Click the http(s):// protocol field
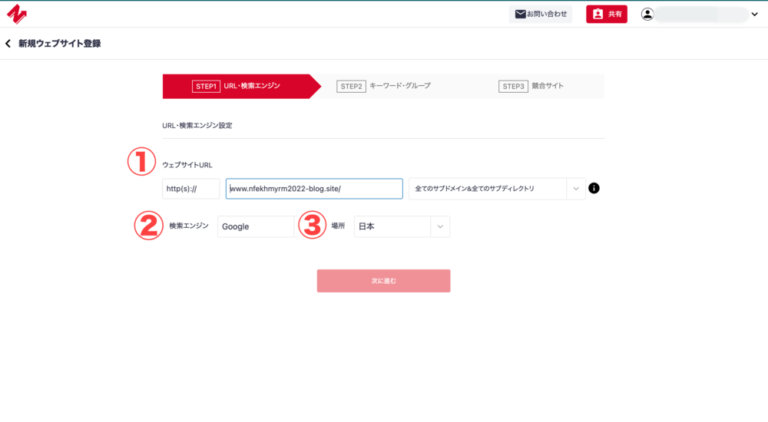The width and height of the screenshot is (768, 422). 190,188
